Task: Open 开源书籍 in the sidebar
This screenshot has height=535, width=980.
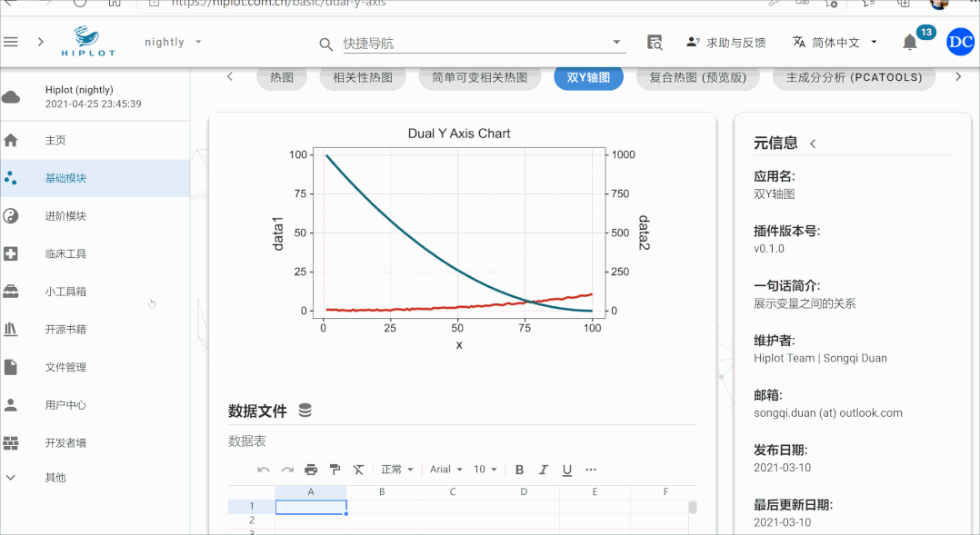Action: (95, 329)
